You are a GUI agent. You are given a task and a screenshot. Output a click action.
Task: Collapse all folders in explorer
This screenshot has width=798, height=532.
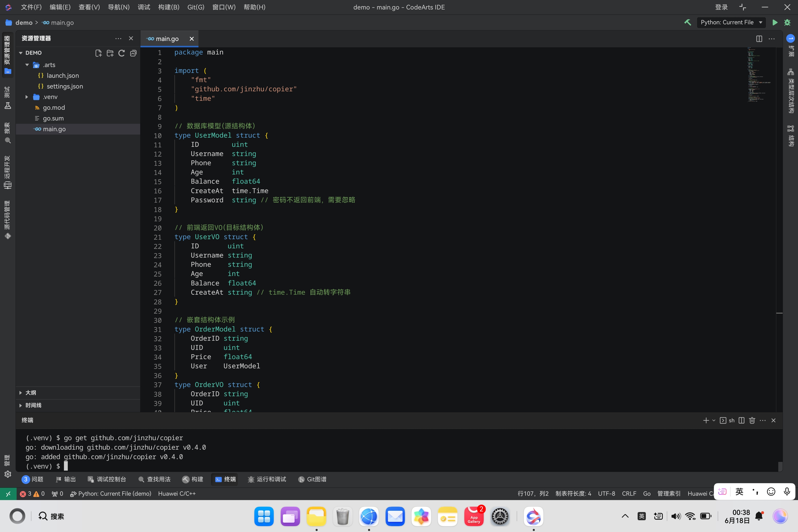coord(133,53)
